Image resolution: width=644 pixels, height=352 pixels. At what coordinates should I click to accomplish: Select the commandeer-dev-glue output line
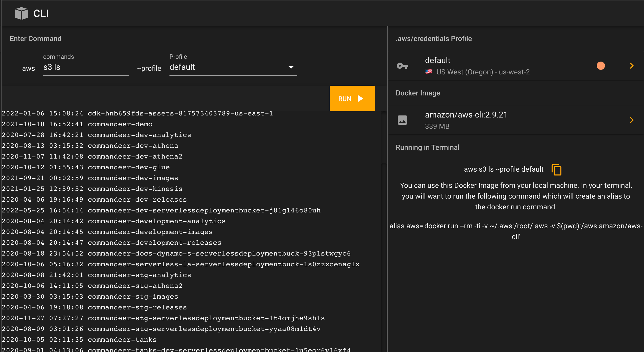click(x=86, y=167)
